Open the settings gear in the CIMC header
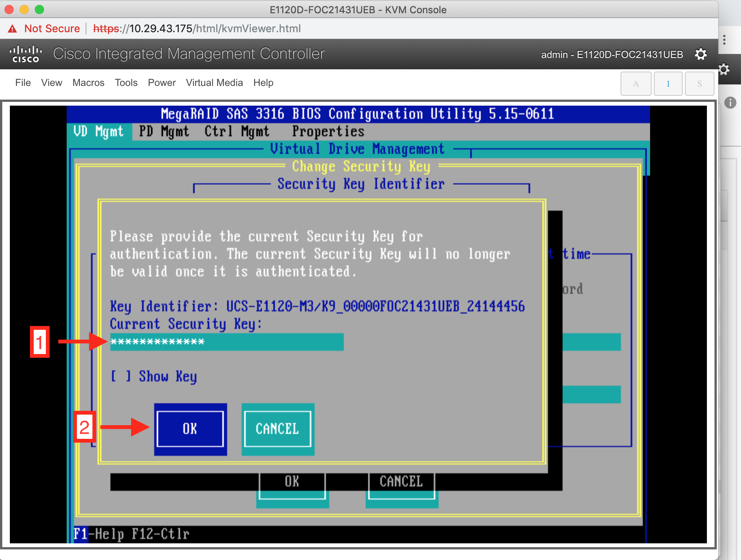This screenshot has width=741, height=560. click(701, 54)
